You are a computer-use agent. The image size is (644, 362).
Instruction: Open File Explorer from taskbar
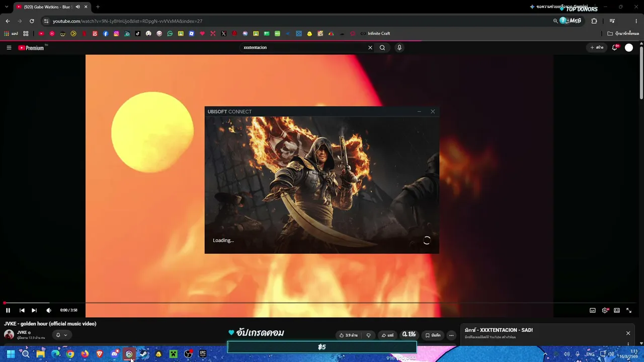point(41,354)
